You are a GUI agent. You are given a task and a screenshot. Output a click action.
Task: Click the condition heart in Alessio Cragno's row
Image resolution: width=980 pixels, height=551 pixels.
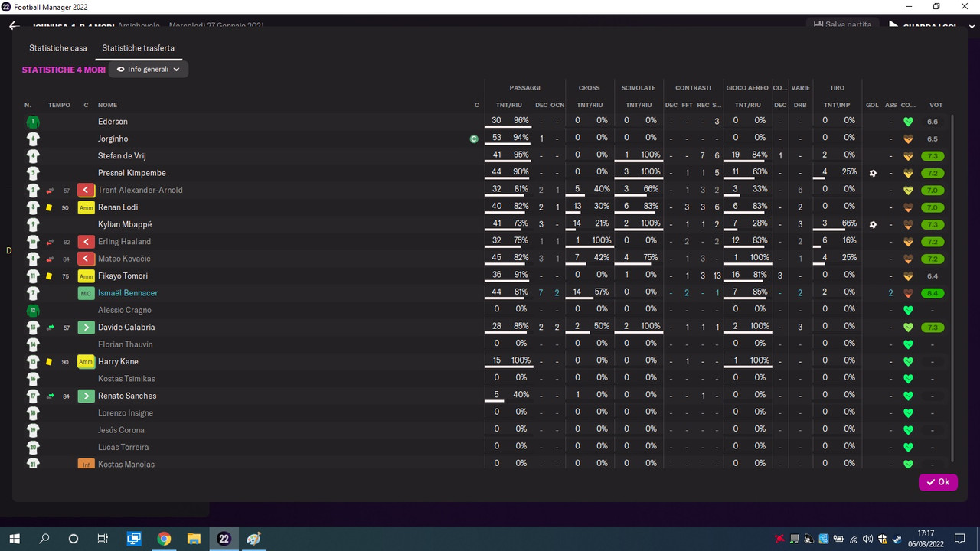(909, 311)
